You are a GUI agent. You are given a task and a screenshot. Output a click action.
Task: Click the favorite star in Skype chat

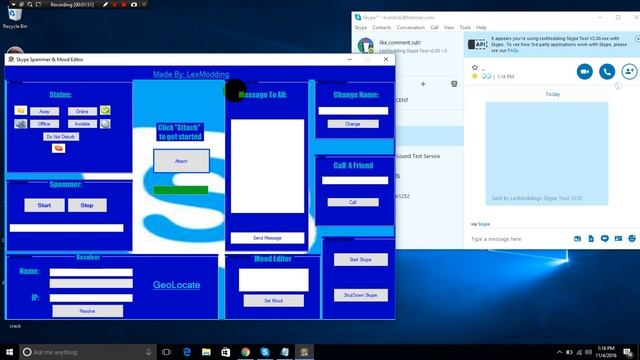click(475, 67)
